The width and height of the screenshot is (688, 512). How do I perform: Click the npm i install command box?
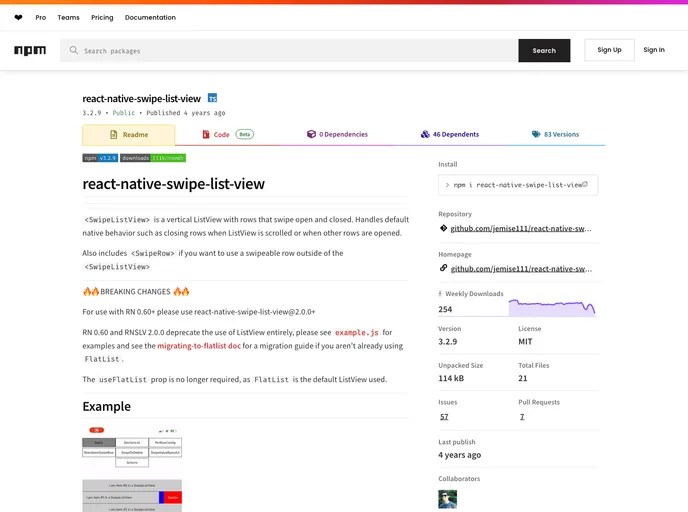518,185
